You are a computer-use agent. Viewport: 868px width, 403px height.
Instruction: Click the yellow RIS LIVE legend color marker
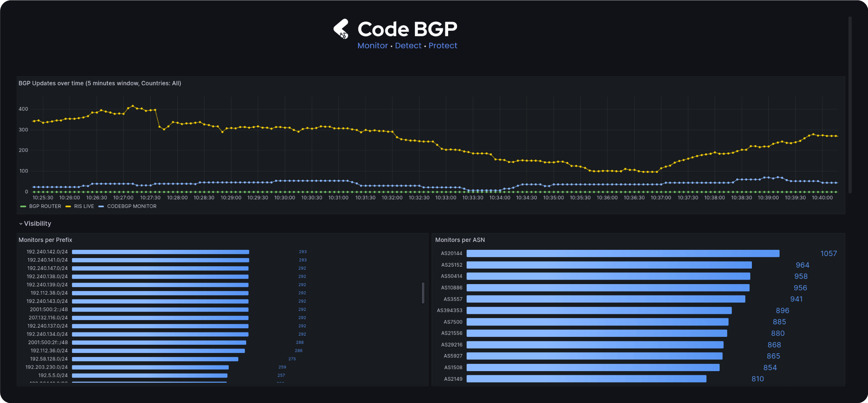click(68, 207)
